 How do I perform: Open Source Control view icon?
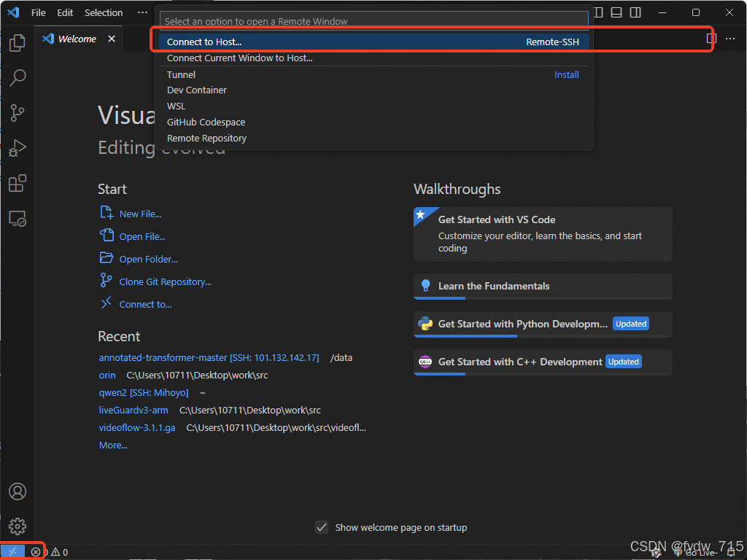point(18,113)
